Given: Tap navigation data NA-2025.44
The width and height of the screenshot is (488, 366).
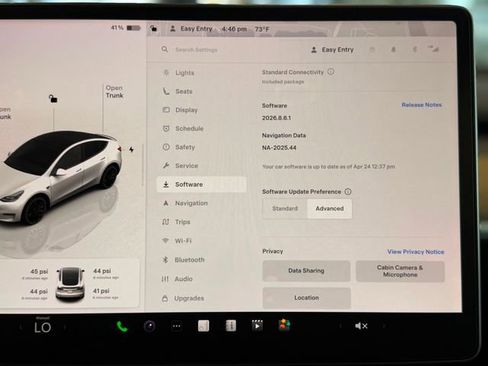Looking at the screenshot, I should [x=279, y=148].
